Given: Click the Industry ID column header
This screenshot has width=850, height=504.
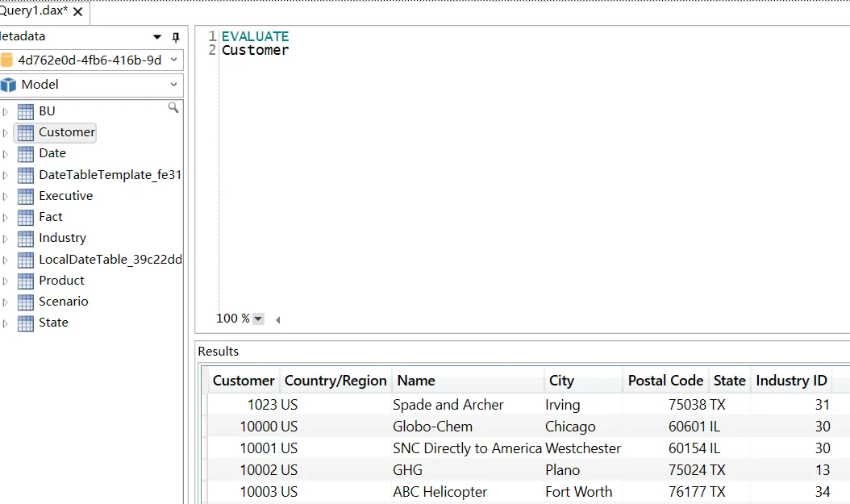Looking at the screenshot, I should coord(791,381).
